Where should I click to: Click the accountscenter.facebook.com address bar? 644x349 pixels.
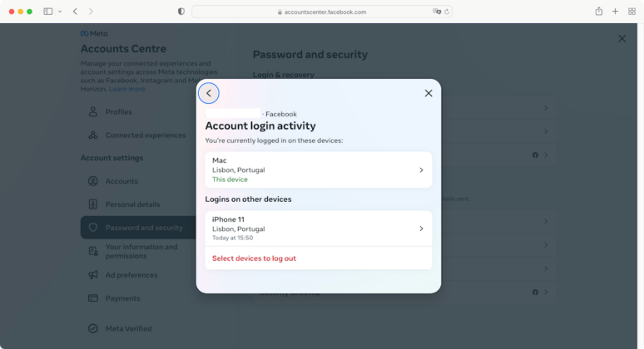pyautogui.click(x=320, y=12)
